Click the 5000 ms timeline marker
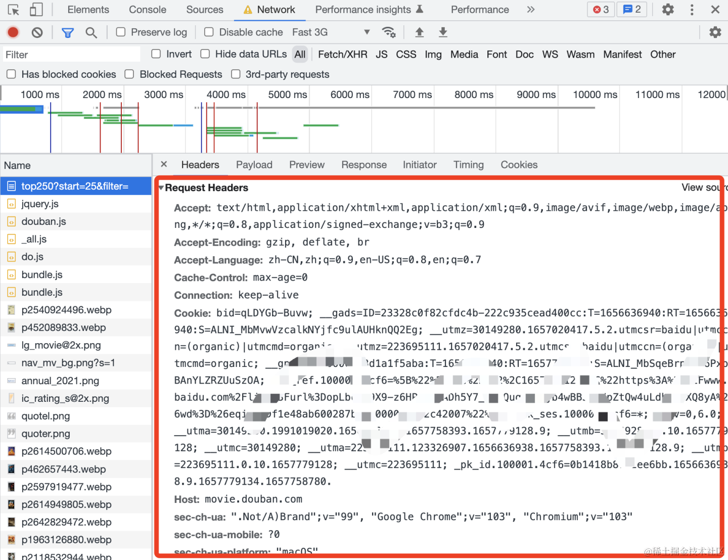728x560 pixels. (x=288, y=95)
